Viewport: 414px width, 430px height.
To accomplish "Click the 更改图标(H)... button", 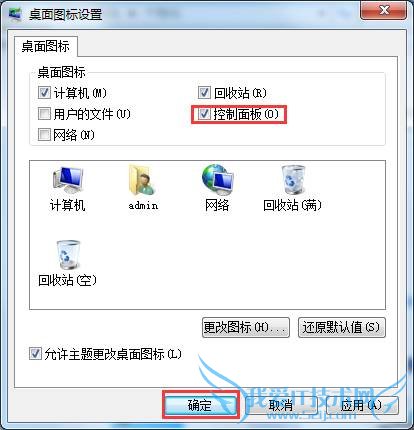I will coord(246,327).
